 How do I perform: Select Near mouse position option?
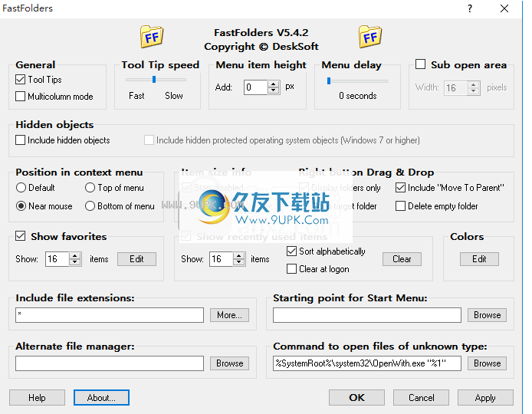[21, 206]
